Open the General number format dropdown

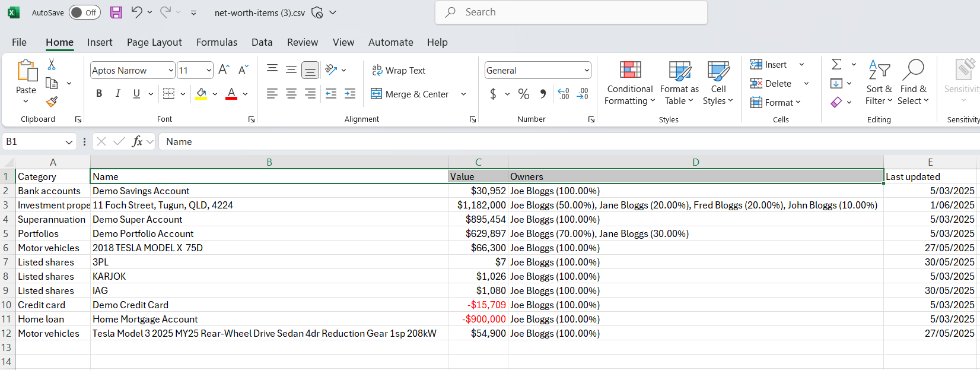[587, 71]
